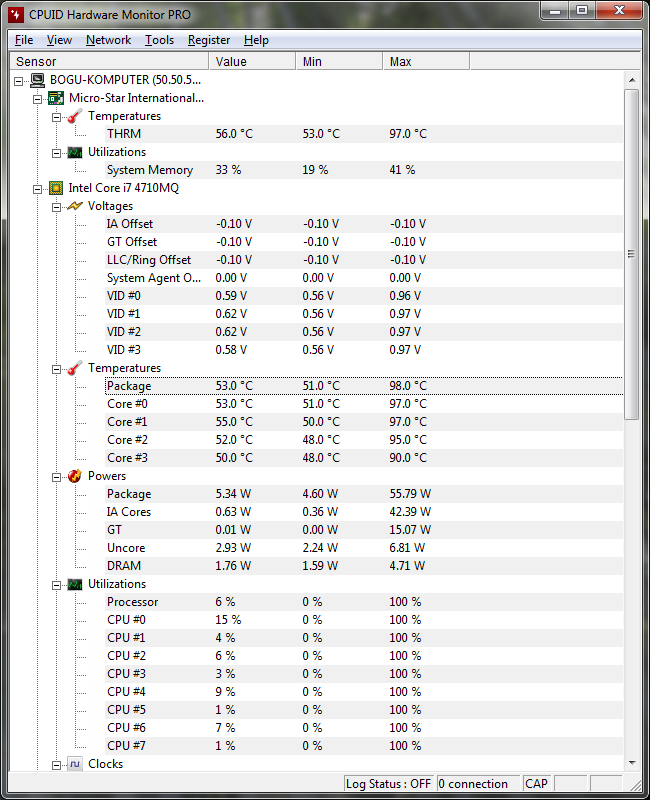Image resolution: width=650 pixels, height=800 pixels.
Task: Click the 55.79 W Package max value
Action: [410, 494]
